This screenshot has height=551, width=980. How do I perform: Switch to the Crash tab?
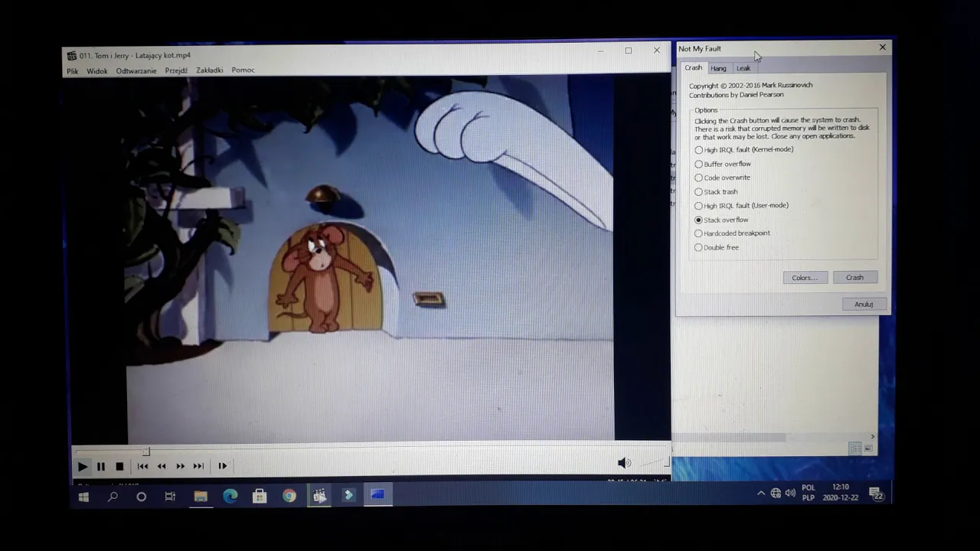point(693,67)
